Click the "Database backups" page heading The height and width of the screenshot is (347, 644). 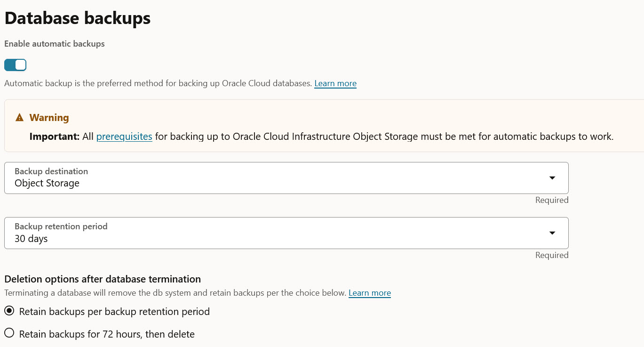coord(77,18)
